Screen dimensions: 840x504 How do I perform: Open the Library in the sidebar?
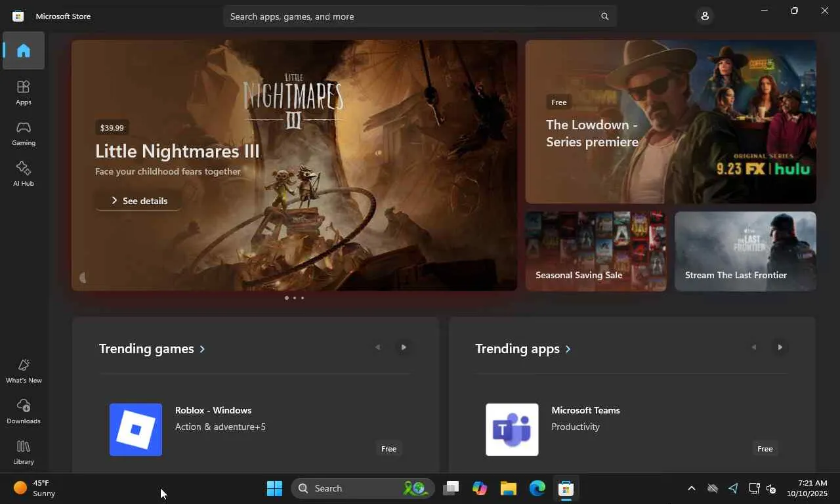(24, 452)
